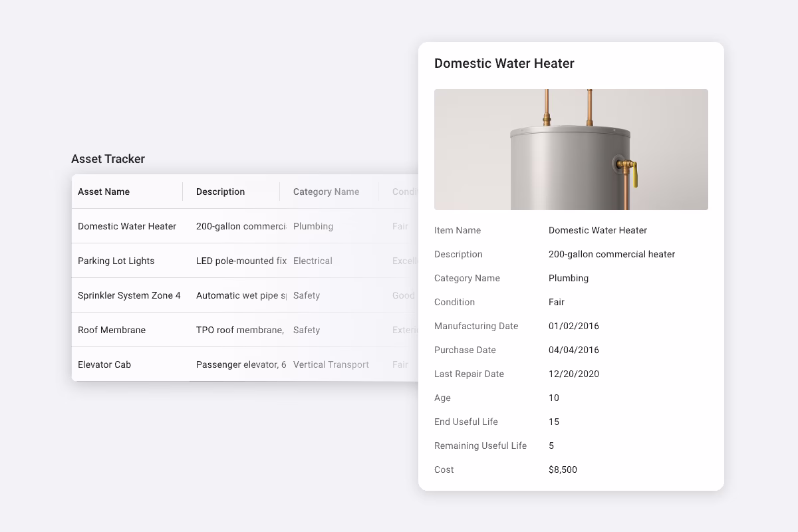
Task: Click the $8,500 cost value
Action: (563, 469)
